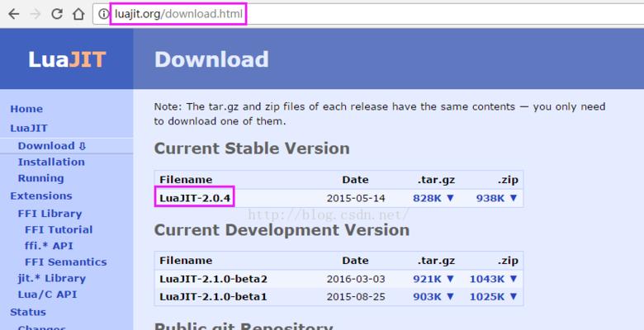This screenshot has width=644, height=330.
Task: Open the FFI Tutorial page
Action: 59,229
